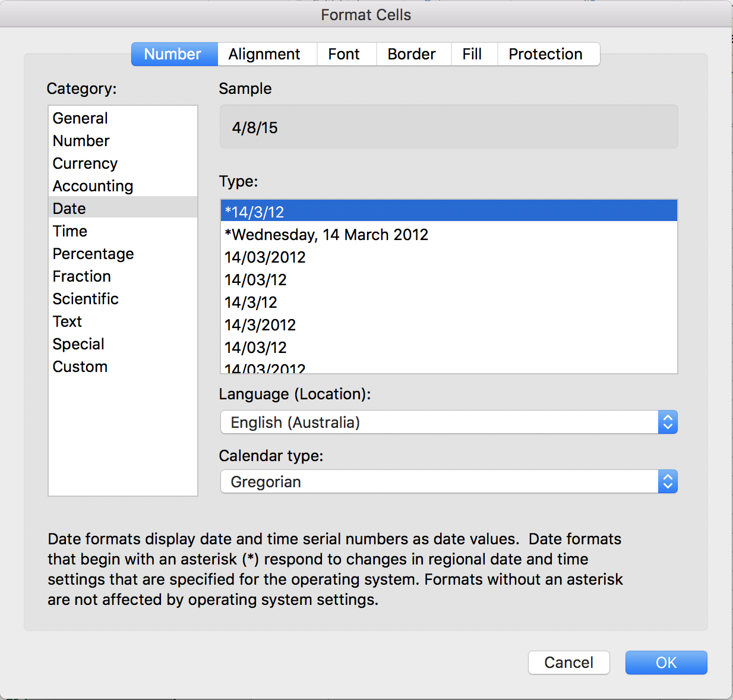Choose the Time category
The width and height of the screenshot is (733, 700).
coord(70,231)
